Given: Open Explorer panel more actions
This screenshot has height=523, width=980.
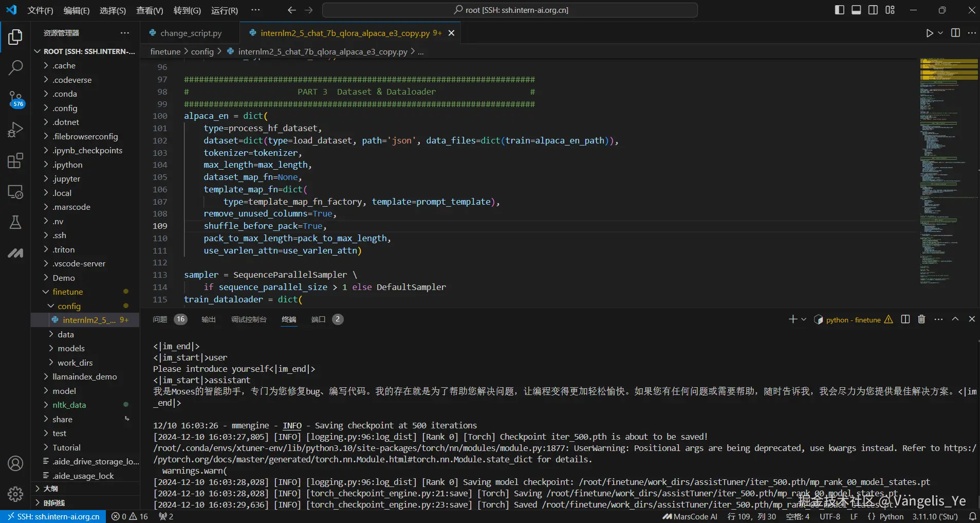Looking at the screenshot, I should [x=125, y=33].
